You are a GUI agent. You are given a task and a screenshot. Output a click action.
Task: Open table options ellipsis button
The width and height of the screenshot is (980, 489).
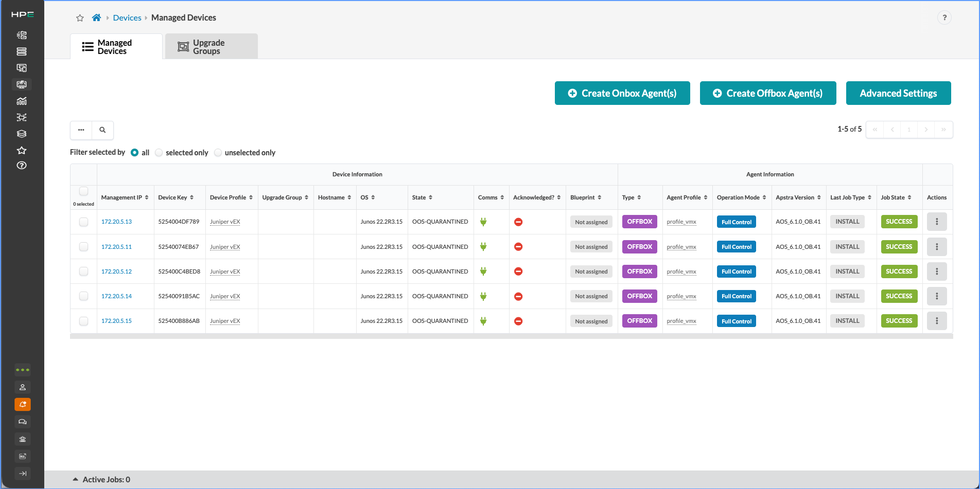81,130
